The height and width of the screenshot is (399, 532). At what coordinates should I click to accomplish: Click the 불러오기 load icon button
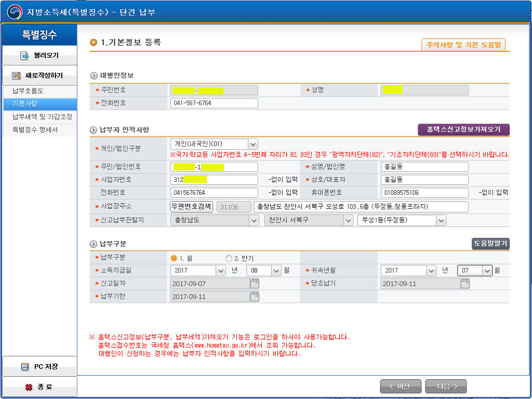[x=24, y=55]
